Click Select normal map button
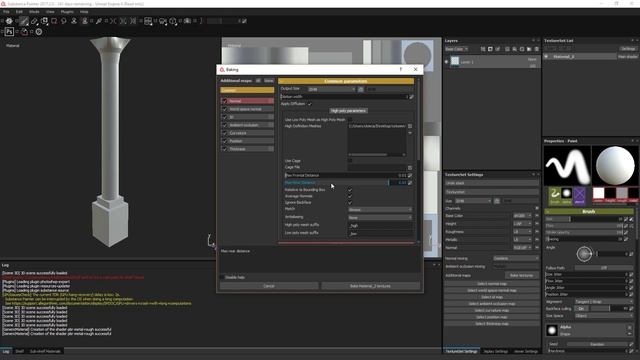 491,284
